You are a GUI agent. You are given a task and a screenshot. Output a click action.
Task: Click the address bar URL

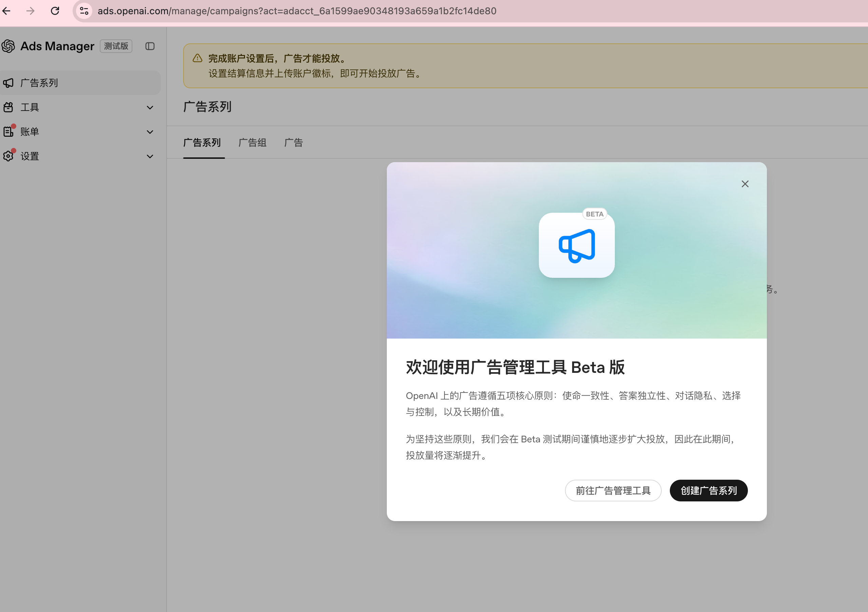click(x=297, y=11)
